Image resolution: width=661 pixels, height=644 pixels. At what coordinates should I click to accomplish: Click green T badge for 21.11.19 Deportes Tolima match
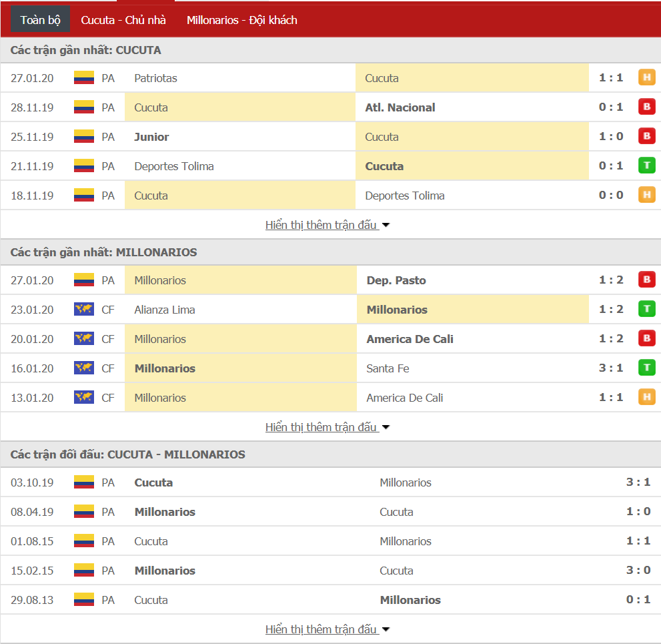coord(647,166)
